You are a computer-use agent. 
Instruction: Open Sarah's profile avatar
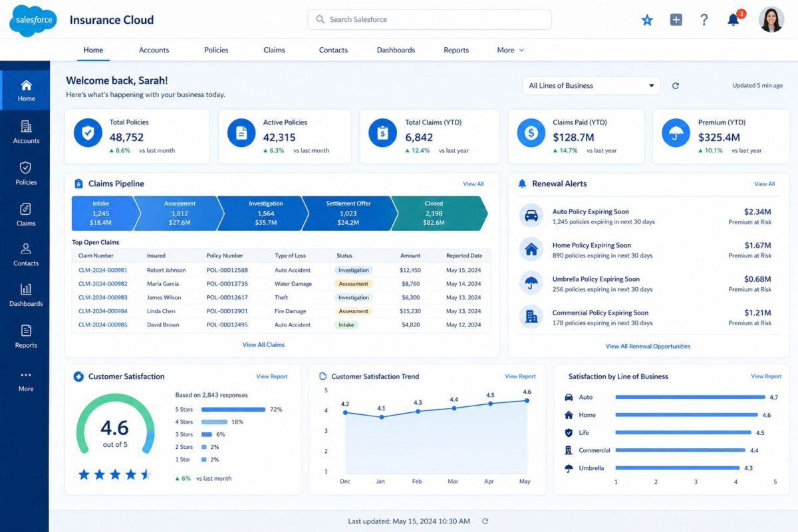coord(771,20)
